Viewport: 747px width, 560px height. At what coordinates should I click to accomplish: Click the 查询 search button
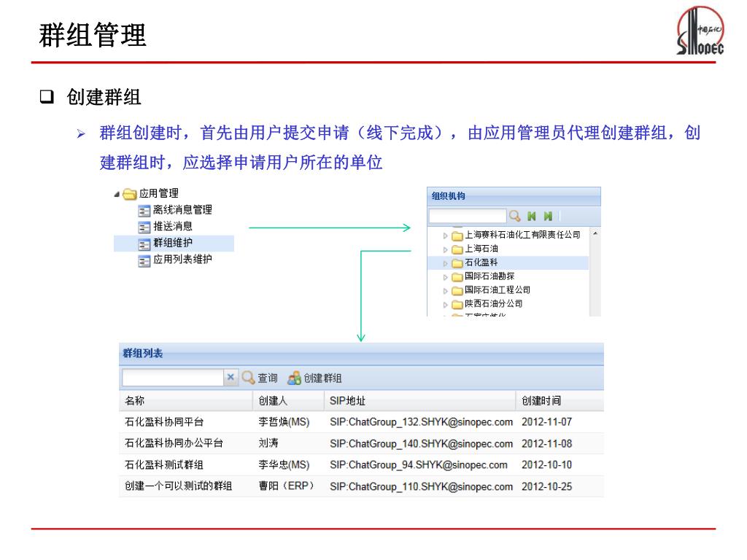tap(260, 378)
